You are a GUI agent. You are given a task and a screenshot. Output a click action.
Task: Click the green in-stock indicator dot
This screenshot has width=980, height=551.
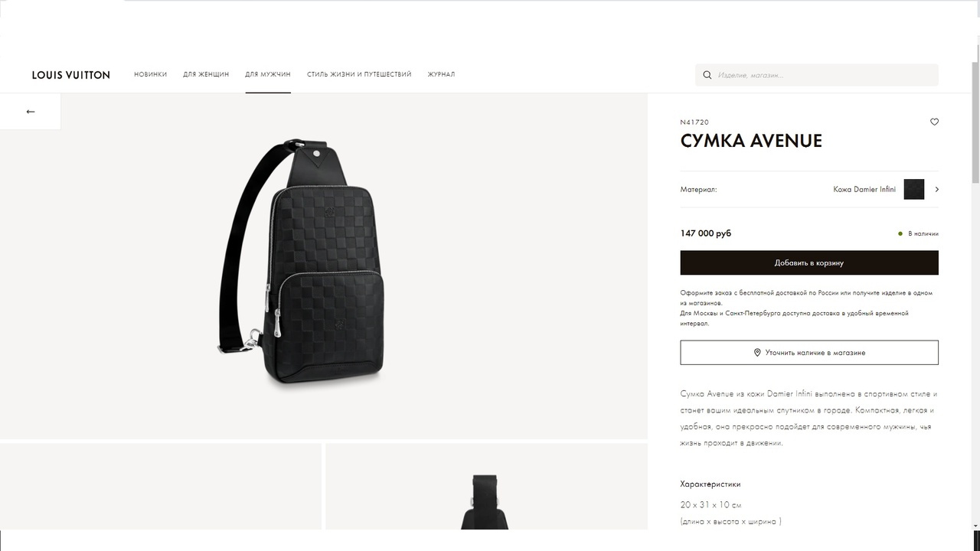click(x=900, y=234)
